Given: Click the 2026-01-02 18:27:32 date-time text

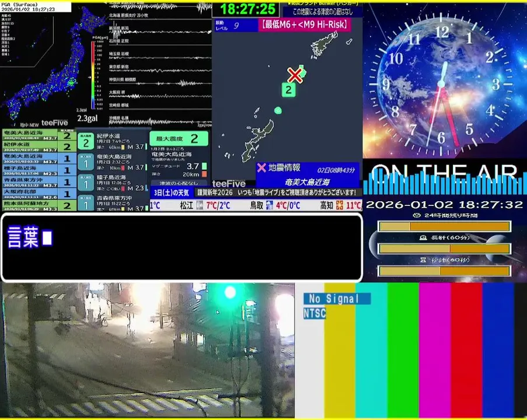Looking at the screenshot, I should point(445,205).
